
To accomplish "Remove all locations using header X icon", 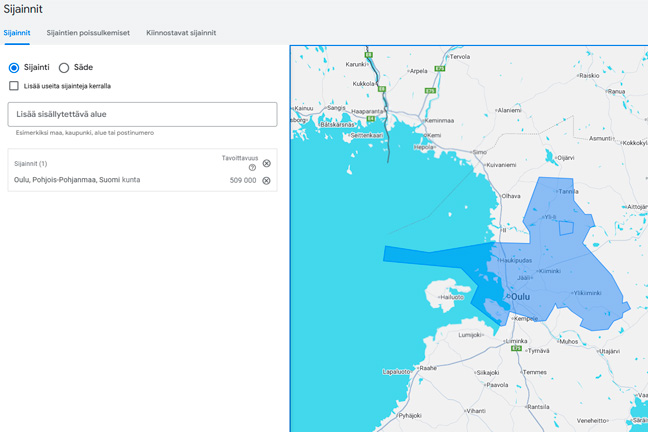I will pos(266,163).
